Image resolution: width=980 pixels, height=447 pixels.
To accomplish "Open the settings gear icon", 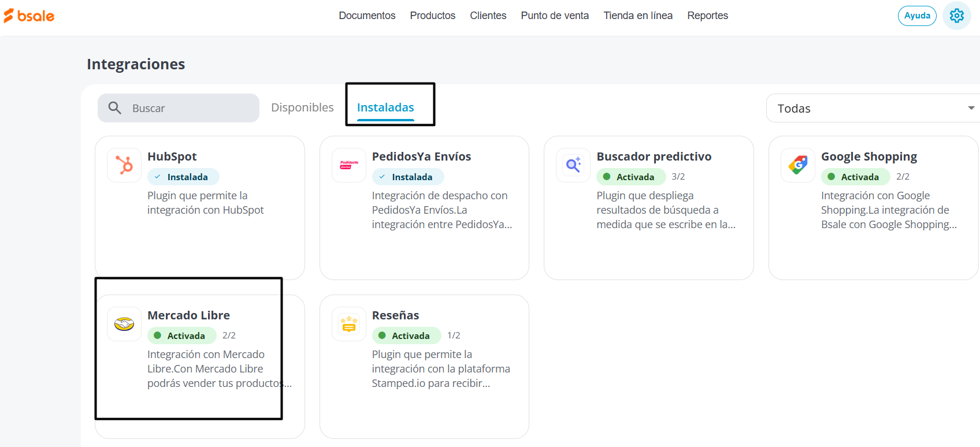I will (x=957, y=16).
